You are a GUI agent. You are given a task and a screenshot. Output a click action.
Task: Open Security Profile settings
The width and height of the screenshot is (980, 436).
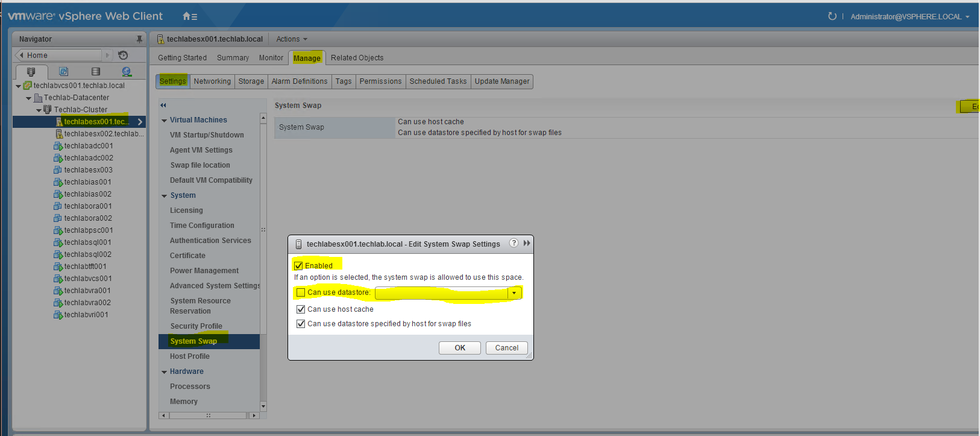196,326
